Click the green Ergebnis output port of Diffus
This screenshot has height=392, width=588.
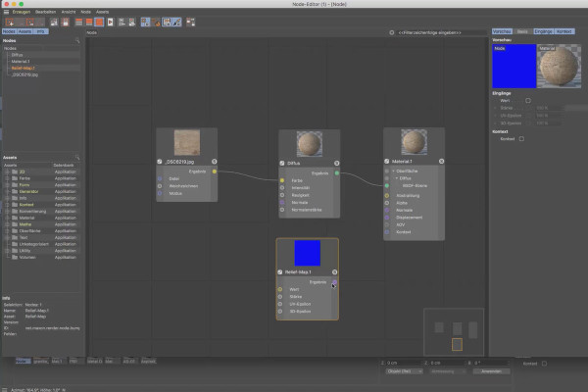pos(337,172)
